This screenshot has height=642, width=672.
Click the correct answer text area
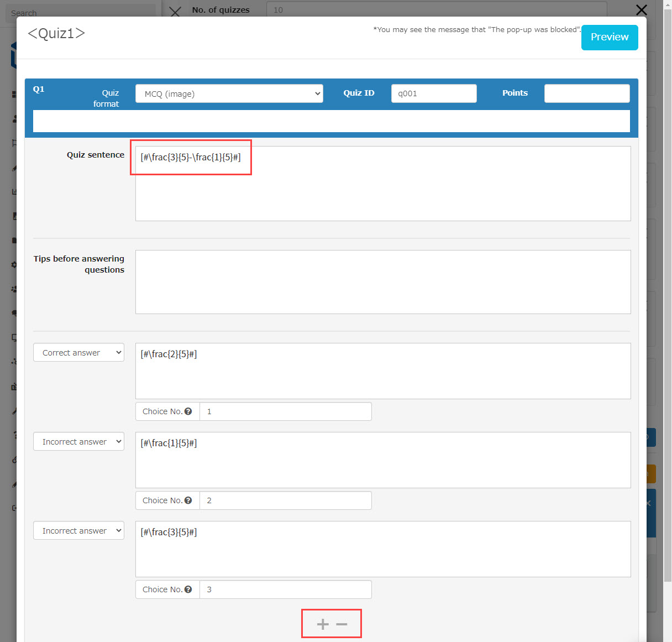[382, 371]
